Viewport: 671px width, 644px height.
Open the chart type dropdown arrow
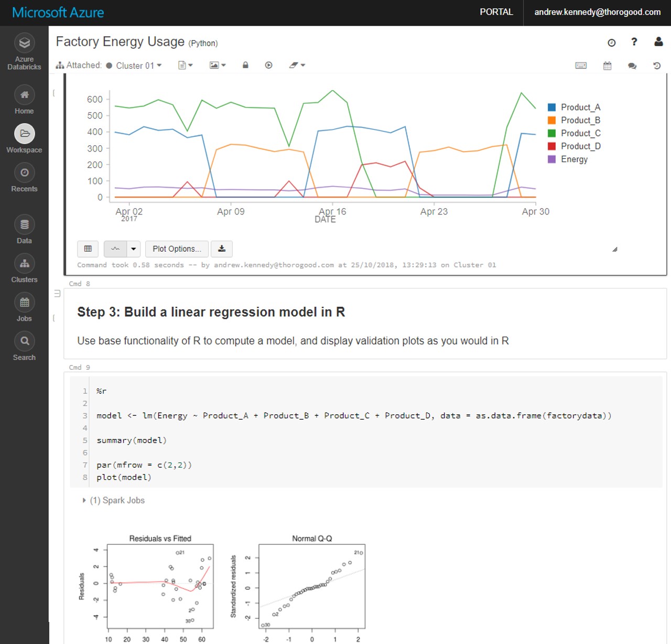tap(134, 249)
